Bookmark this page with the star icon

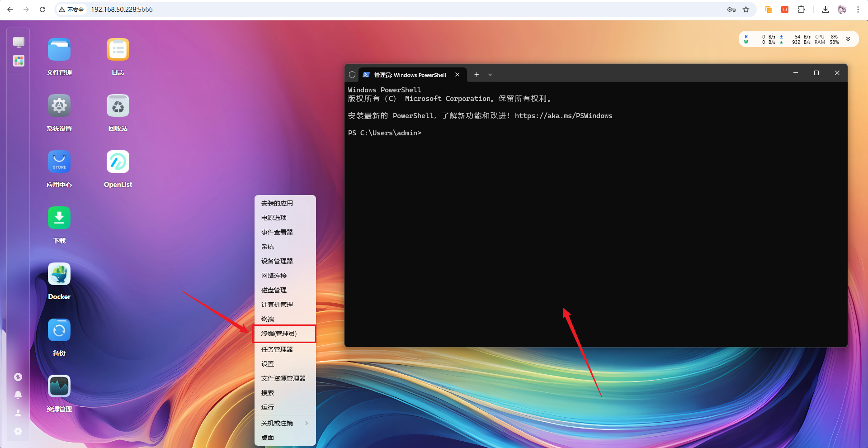pos(746,10)
